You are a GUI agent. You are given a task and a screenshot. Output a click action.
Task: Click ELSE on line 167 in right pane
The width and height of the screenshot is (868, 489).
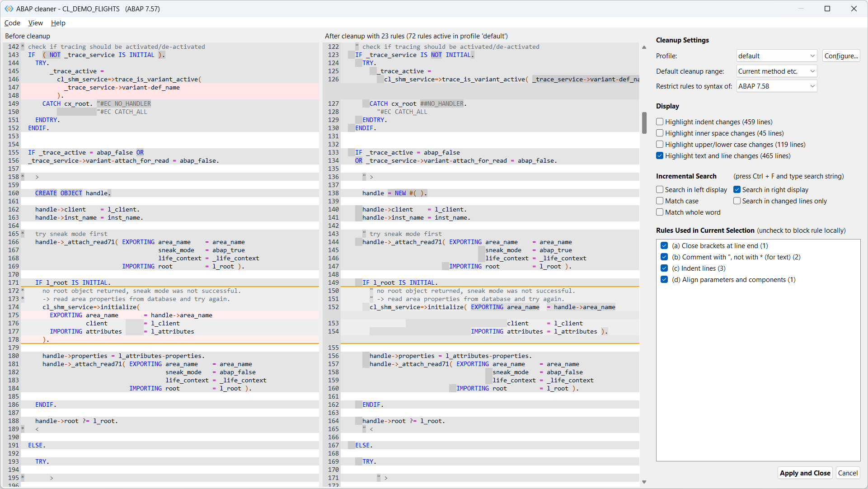[364, 445]
